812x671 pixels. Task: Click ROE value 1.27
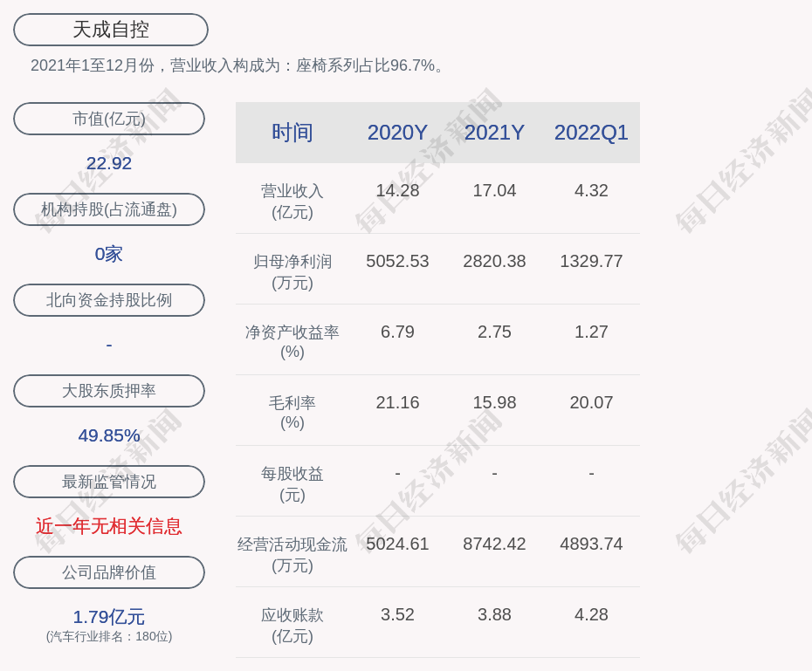(x=591, y=332)
